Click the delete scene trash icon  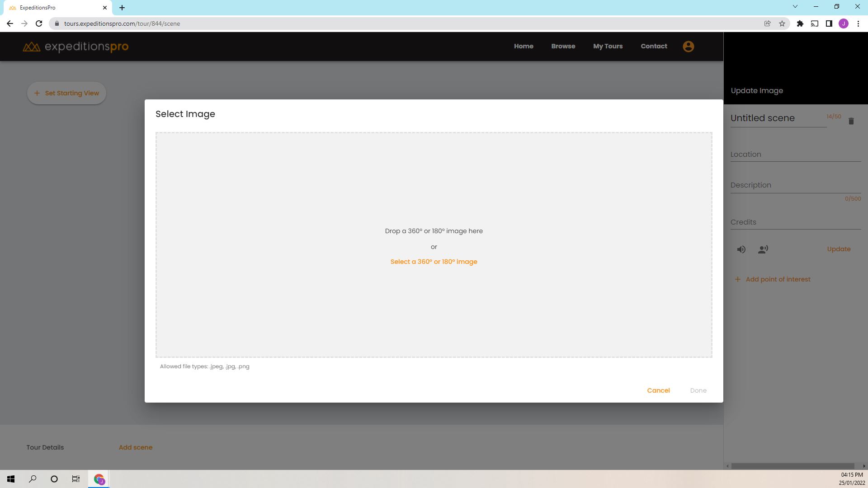[851, 121]
